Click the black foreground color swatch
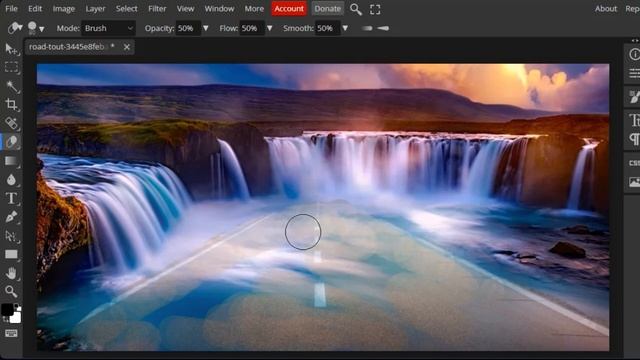Image resolution: width=640 pixels, height=360 pixels. coord(7,310)
